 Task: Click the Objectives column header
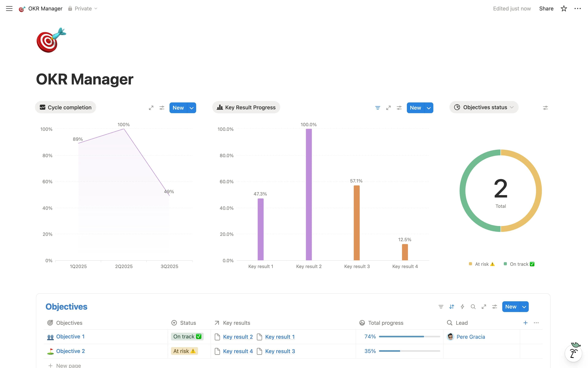click(x=65, y=323)
